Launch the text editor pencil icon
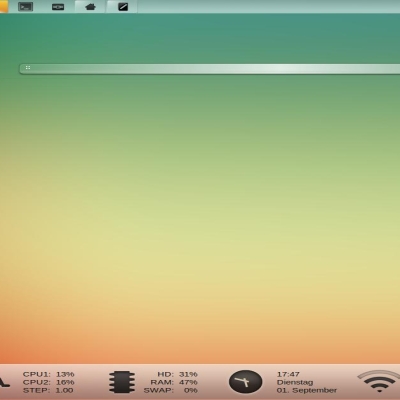 123,7
